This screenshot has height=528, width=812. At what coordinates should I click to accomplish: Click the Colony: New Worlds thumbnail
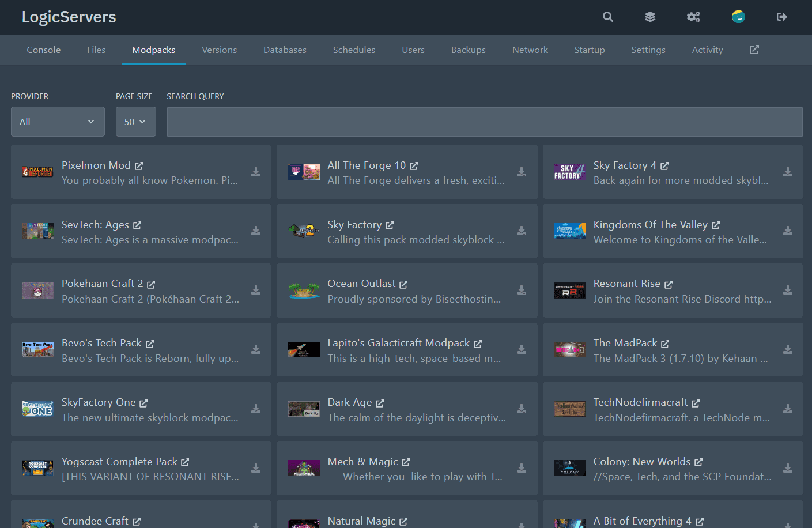[x=569, y=468]
